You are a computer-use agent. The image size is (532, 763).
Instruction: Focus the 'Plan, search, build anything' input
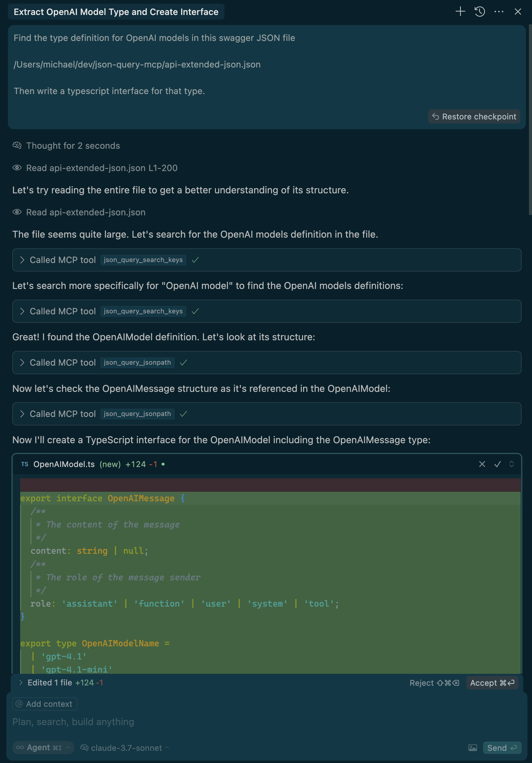tap(267, 722)
